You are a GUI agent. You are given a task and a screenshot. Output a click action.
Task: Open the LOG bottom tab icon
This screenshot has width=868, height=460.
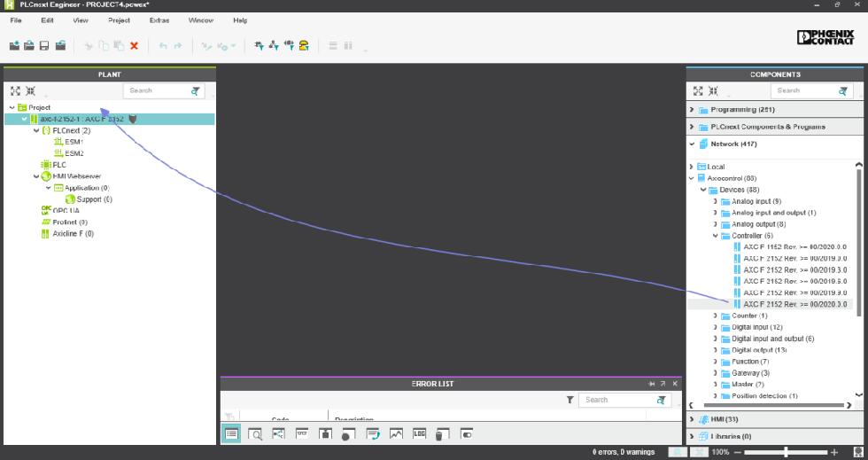pos(419,434)
